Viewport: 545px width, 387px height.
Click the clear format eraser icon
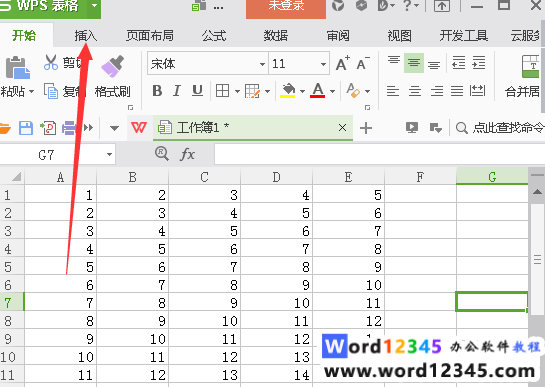point(353,91)
